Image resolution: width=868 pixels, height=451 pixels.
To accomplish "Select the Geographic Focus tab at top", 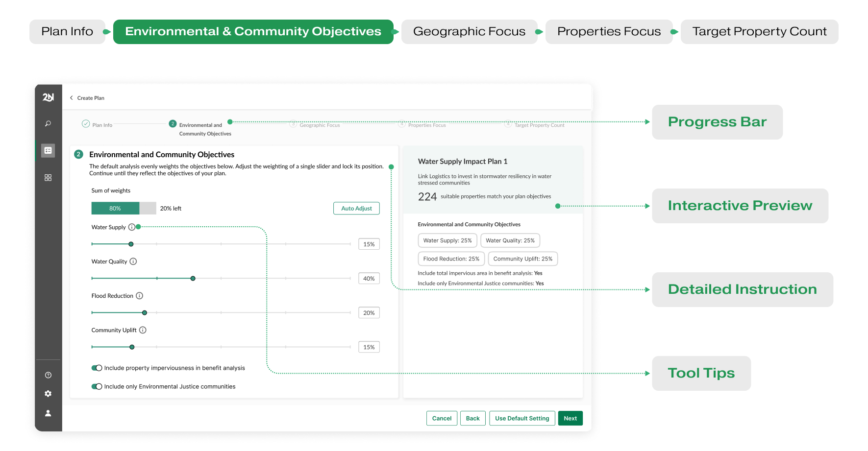I will [469, 32].
